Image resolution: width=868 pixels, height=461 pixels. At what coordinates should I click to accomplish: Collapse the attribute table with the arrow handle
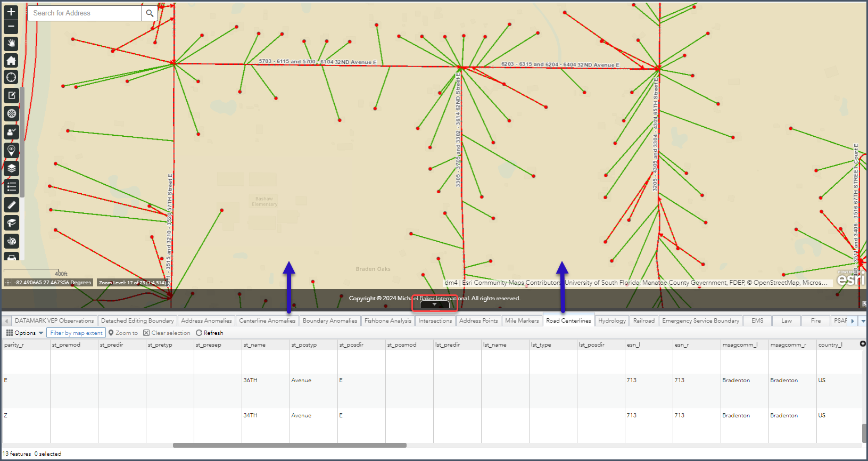[x=434, y=304]
